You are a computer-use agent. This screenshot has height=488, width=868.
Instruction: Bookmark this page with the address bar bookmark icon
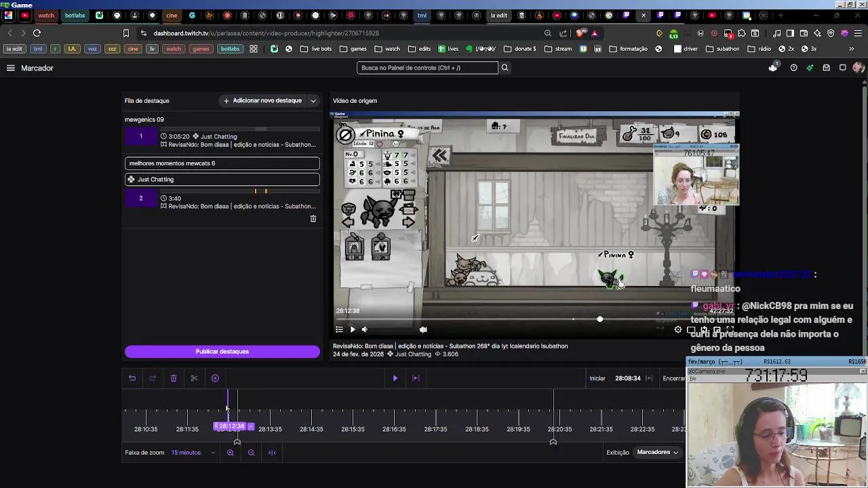(x=126, y=33)
